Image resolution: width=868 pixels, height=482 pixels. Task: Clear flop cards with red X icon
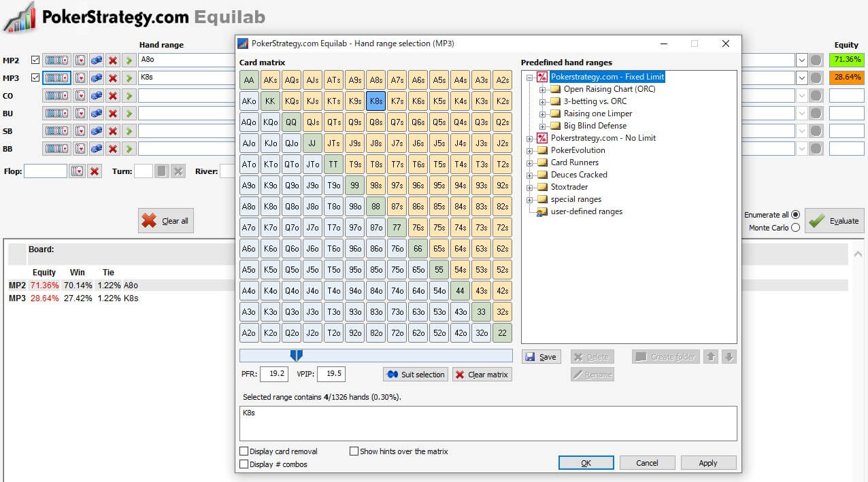coord(95,171)
